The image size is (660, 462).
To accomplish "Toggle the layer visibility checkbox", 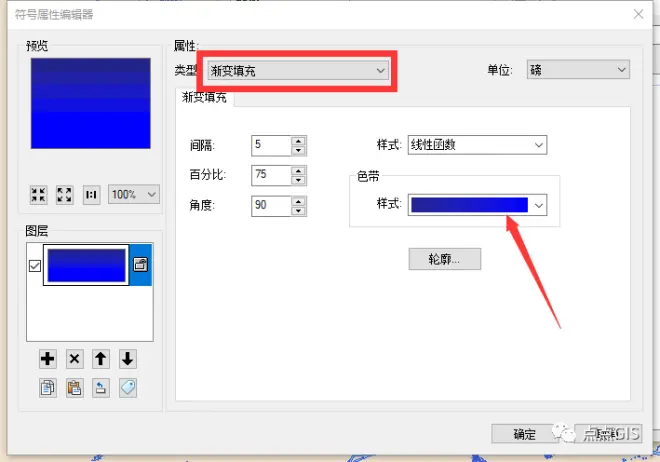I will coord(35,266).
